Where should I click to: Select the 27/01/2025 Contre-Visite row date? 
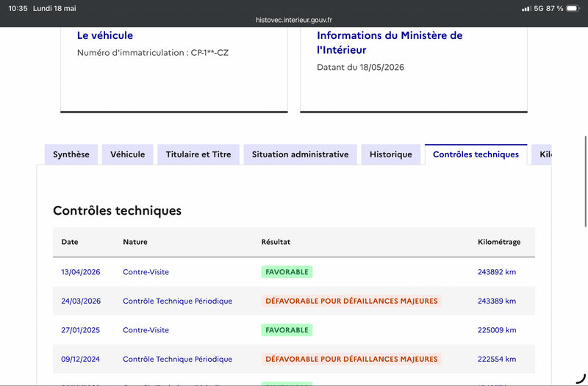pos(81,330)
